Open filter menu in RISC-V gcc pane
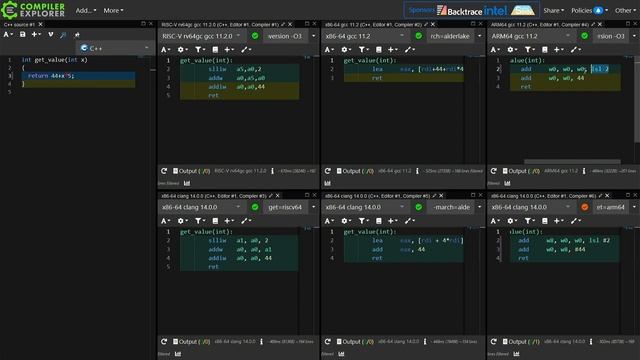640x360 pixels. tap(200, 50)
